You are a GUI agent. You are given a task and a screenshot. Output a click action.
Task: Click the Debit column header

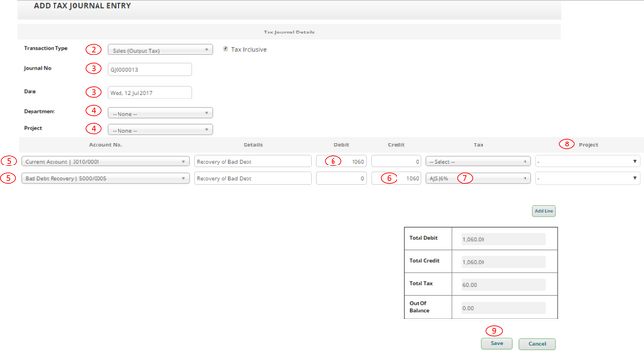[x=341, y=145]
